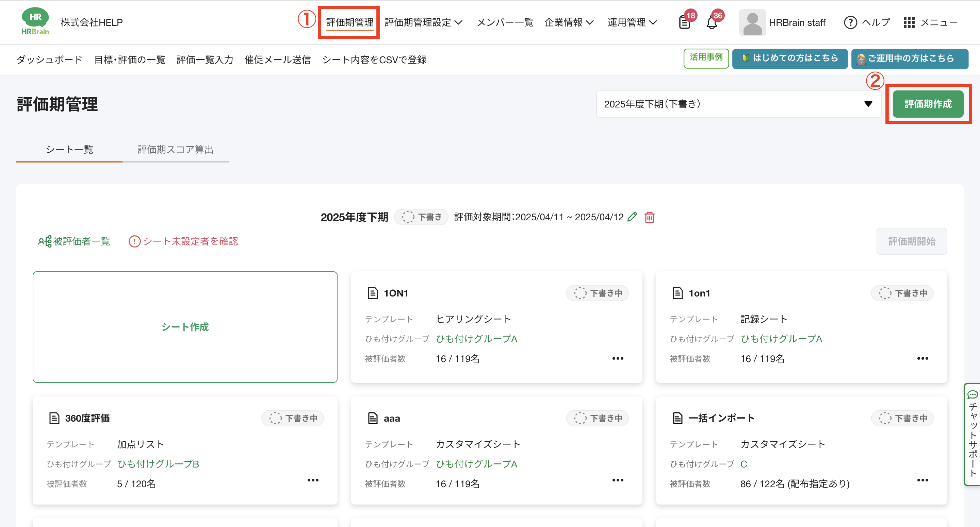The image size is (980, 527).
Task: Open three-dot menu on 360度評価 card
Action: (x=313, y=480)
